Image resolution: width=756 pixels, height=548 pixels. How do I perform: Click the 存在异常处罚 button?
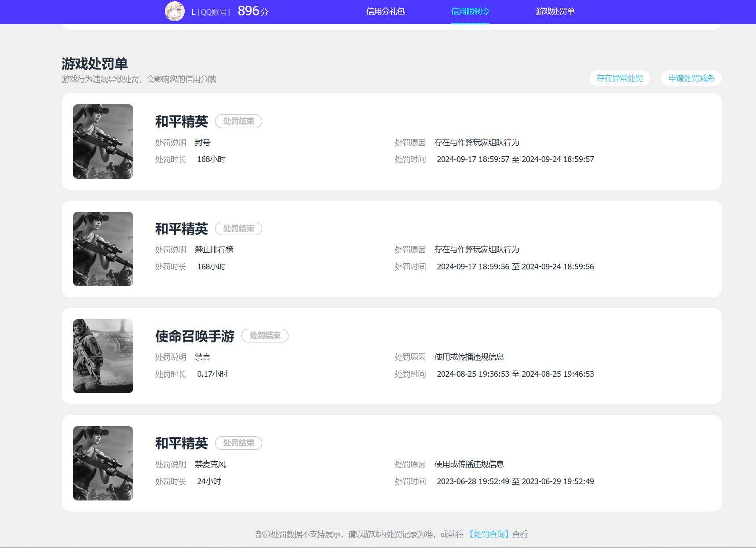coord(619,78)
